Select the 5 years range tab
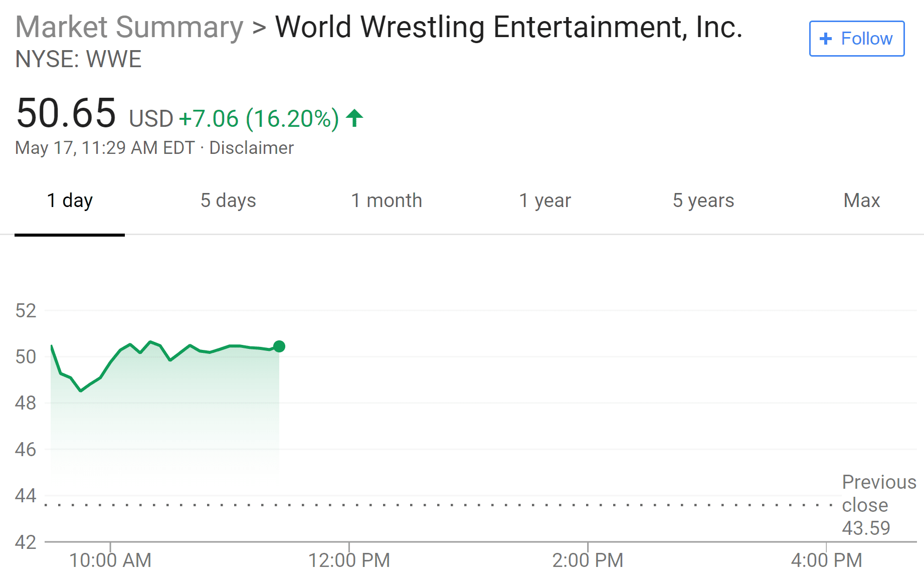924x587 pixels. tap(703, 201)
